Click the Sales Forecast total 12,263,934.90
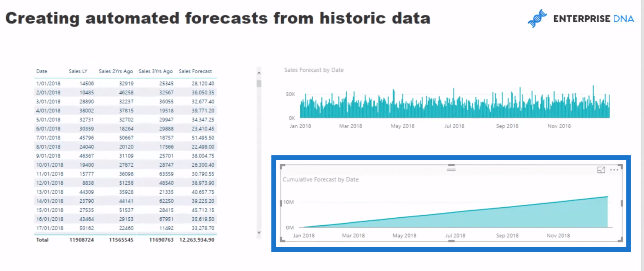The height and width of the screenshot is (271, 644). pyautogui.click(x=197, y=240)
